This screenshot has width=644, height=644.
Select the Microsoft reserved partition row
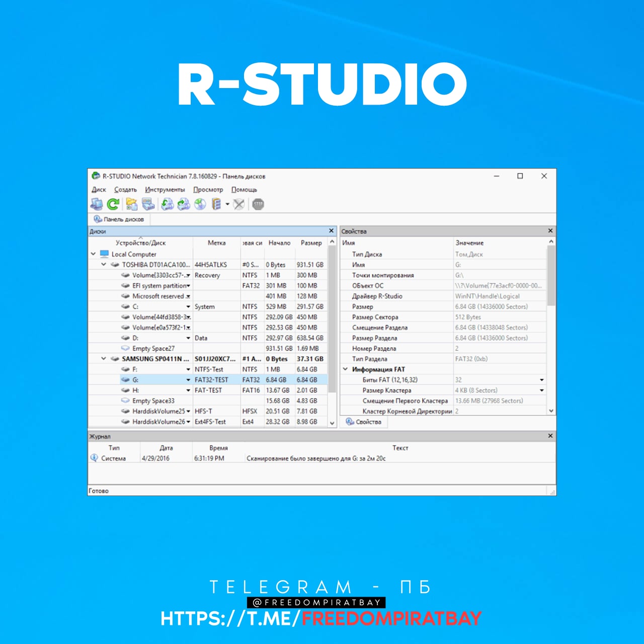(x=208, y=296)
